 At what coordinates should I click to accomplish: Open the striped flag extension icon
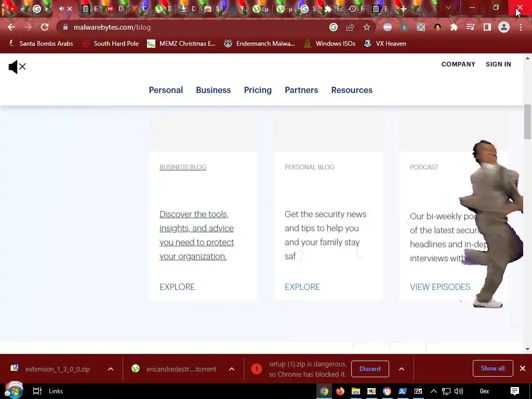pyautogui.click(x=388, y=27)
